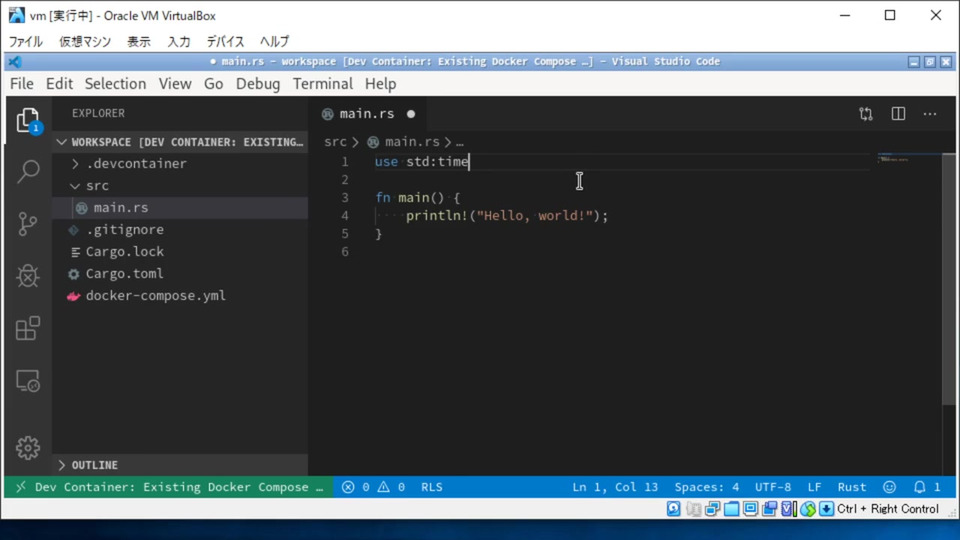Click the Dev Container remote indicator
The height and width of the screenshot is (540, 960).
(169, 487)
